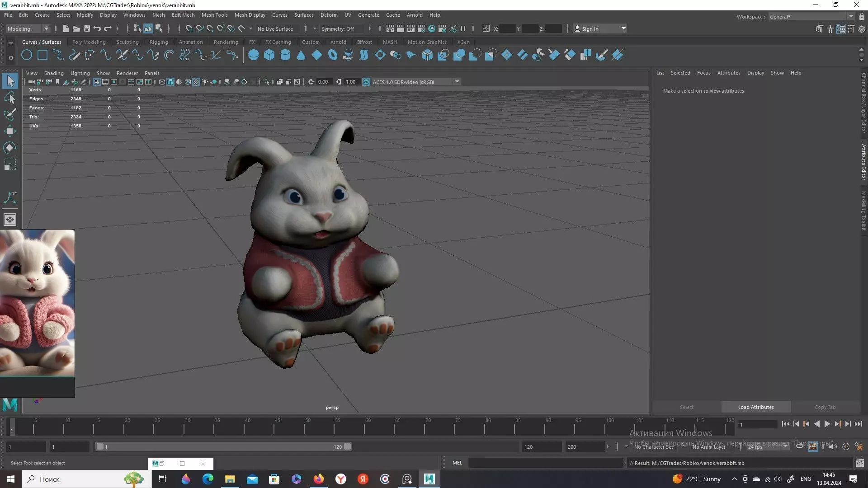Open Attributes menu in Attribute Editor

click(729, 73)
